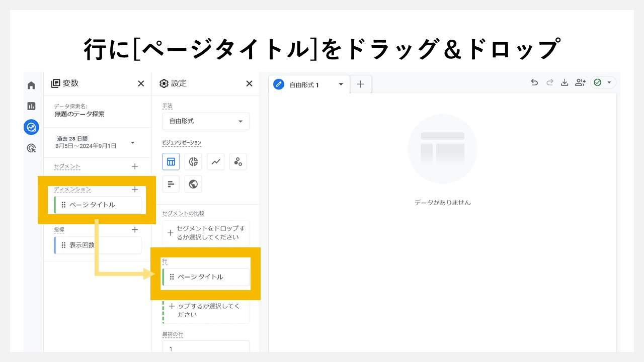Add a new exploration tab
Viewport: 644px width, 362px height.
pos(360,84)
